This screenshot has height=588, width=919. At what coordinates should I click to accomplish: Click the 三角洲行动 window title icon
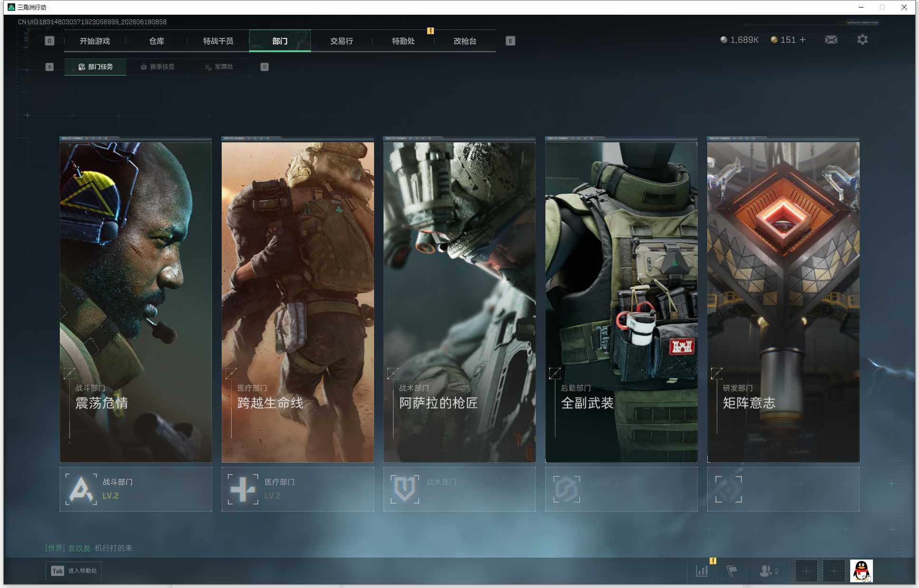[11, 7]
